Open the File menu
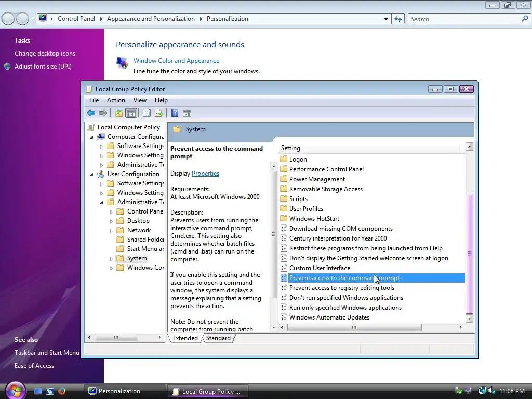Screen dimensions: 532x399 [x=94, y=100]
